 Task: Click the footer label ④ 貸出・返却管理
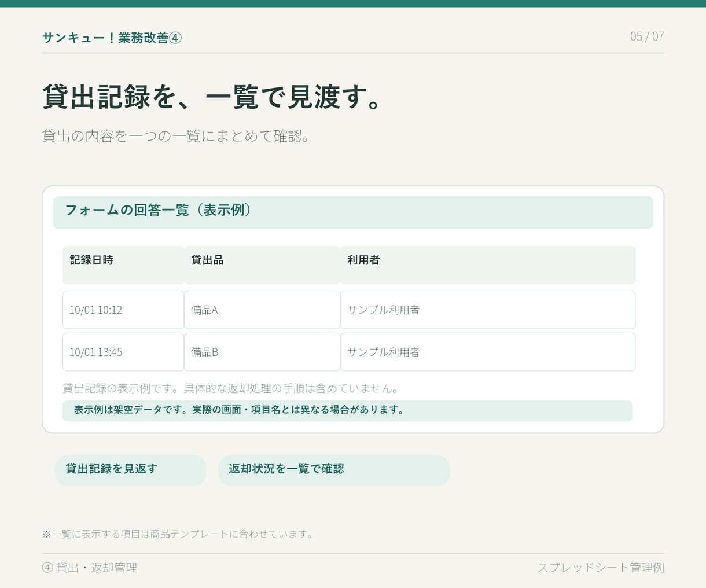pos(90,568)
